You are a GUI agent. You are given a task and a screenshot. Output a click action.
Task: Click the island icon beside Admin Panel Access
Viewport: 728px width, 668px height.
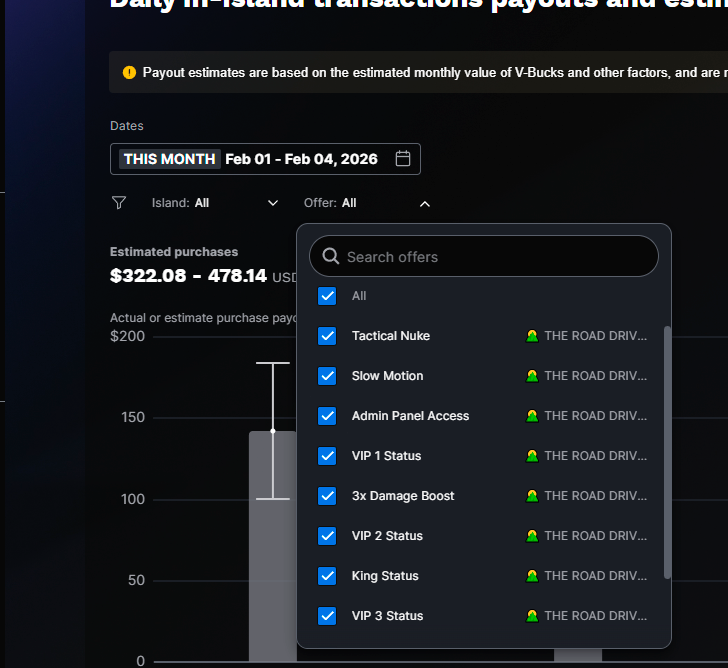tap(532, 415)
